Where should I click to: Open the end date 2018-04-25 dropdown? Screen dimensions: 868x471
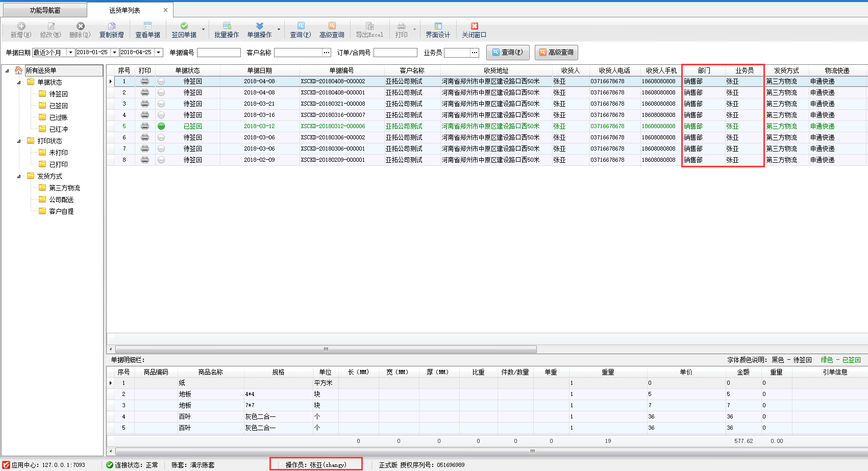pos(159,53)
